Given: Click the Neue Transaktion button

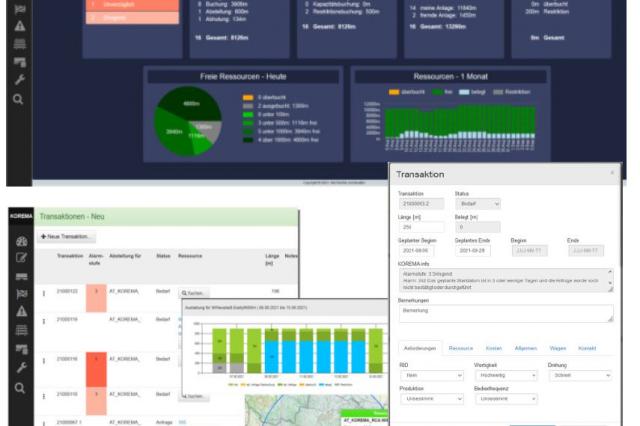Looking at the screenshot, I should [66, 237].
